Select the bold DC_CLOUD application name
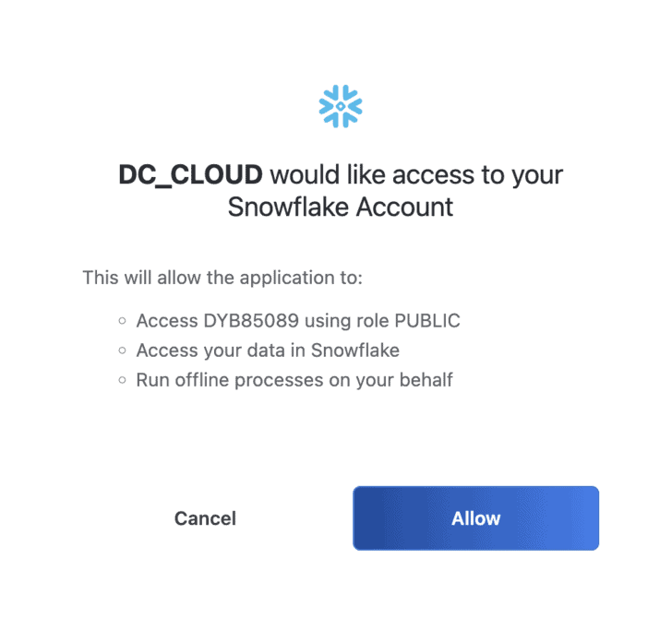The image size is (672, 630). coord(190,174)
